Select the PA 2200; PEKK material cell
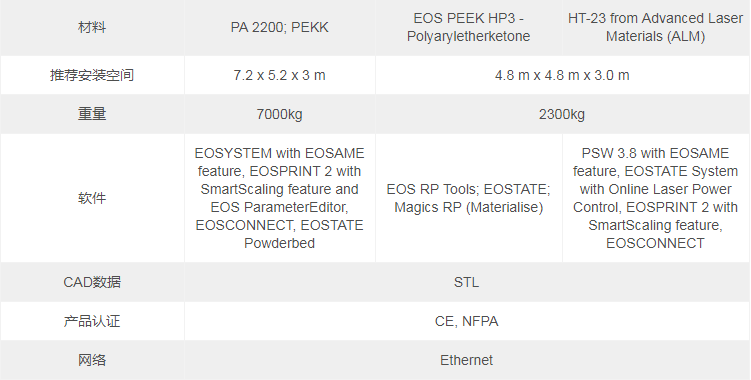Image resolution: width=751 pixels, height=380 pixels. (280, 27)
